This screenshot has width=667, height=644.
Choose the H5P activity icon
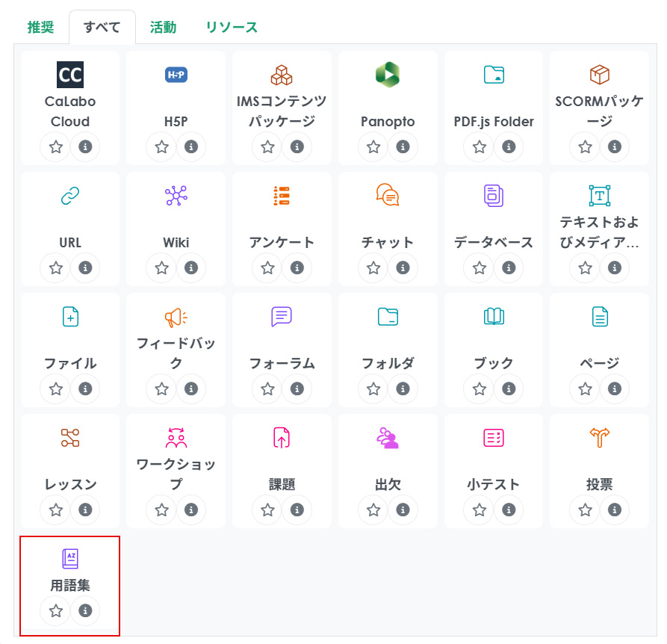176,75
